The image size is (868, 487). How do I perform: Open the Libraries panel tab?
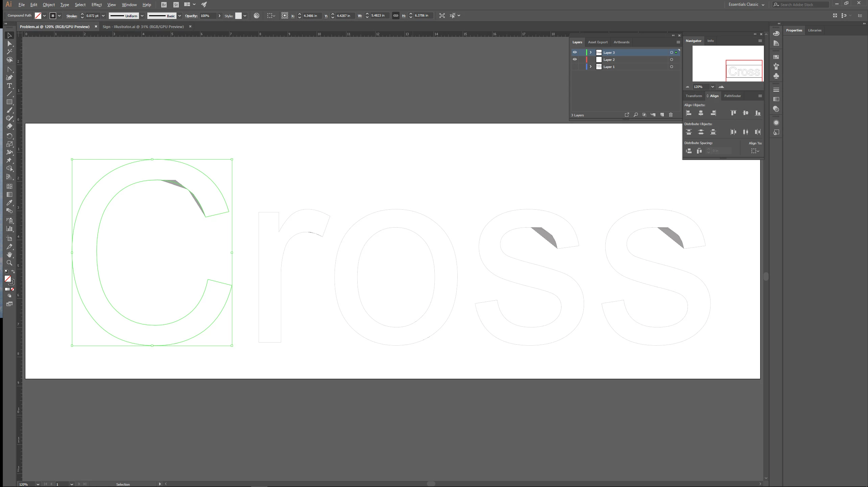click(814, 30)
